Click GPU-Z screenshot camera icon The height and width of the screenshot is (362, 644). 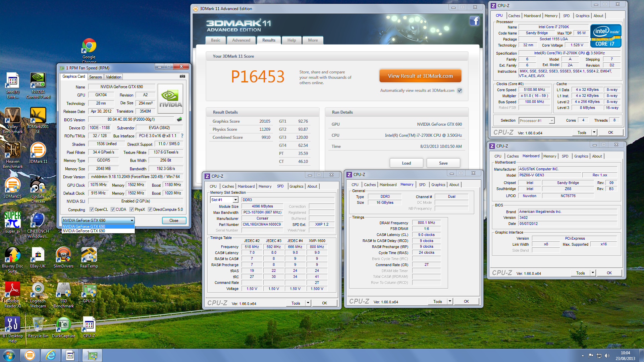pyautogui.click(x=182, y=76)
